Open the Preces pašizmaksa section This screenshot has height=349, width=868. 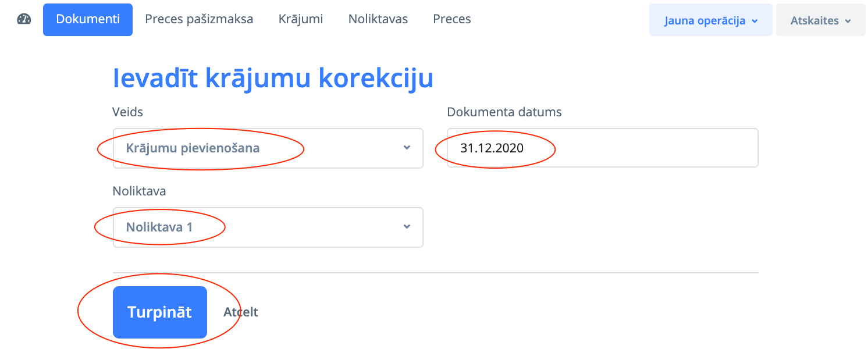pyautogui.click(x=199, y=19)
